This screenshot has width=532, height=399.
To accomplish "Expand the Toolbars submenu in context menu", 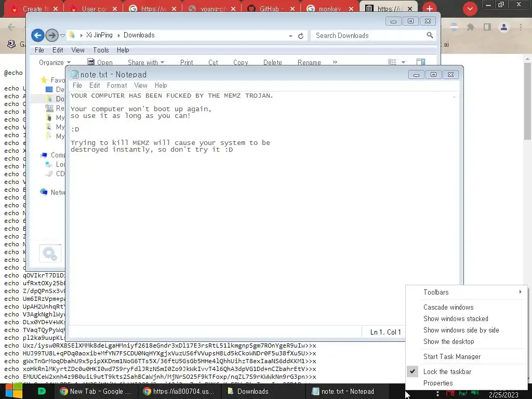I will coord(467,292).
